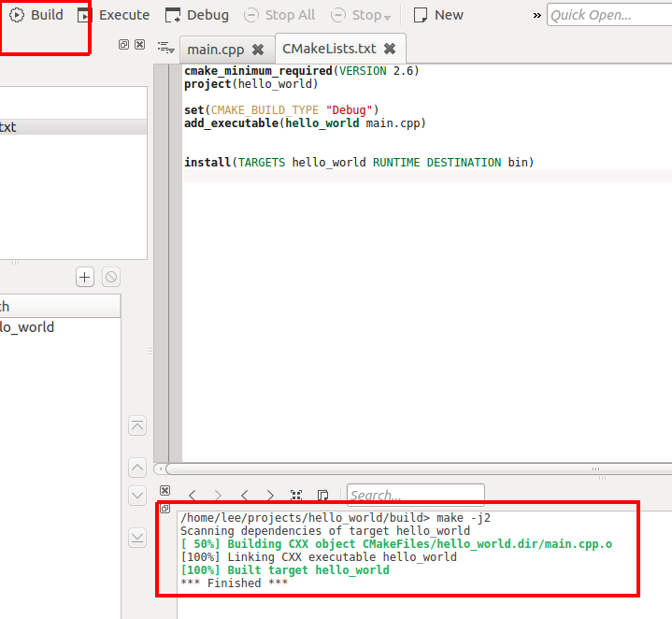
Task: Click the cmake_minimum_required line in the editor
Action: [x=301, y=71]
